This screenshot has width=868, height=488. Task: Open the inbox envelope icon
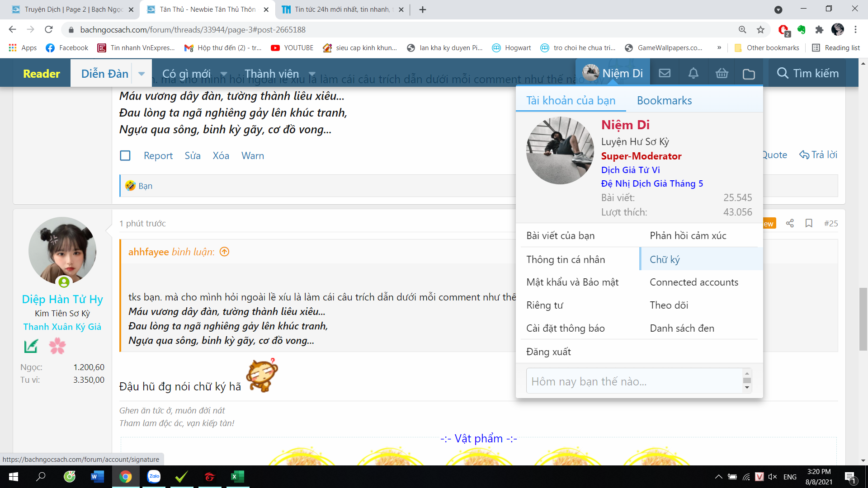point(664,73)
